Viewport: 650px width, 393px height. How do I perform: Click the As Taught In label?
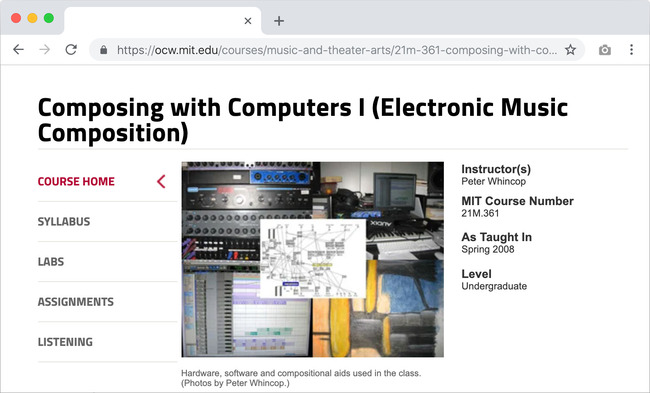click(x=497, y=237)
